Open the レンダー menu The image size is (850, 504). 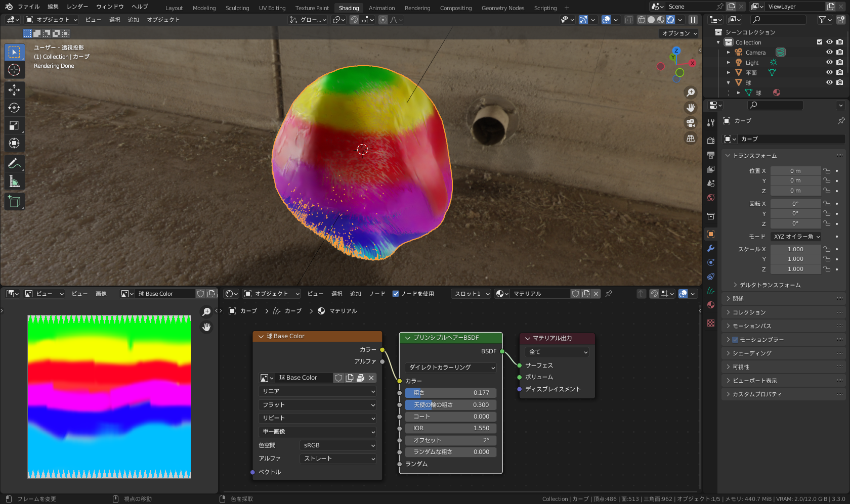(x=77, y=7)
